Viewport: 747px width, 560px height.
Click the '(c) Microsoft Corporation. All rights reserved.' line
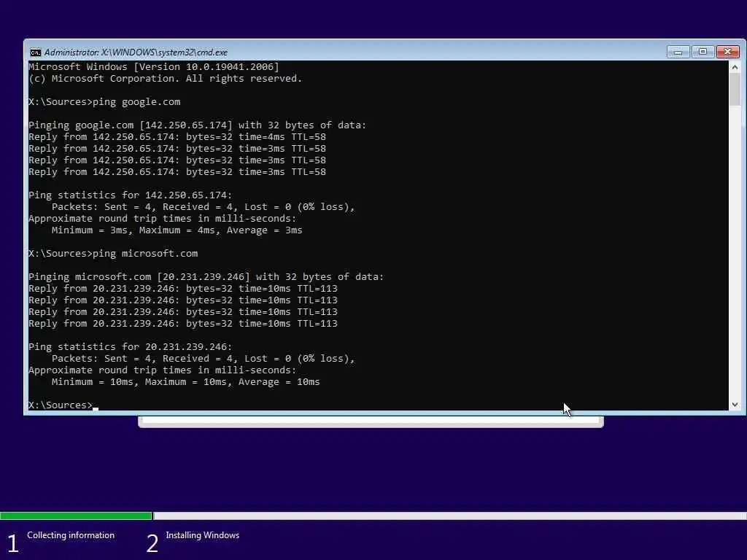(166, 79)
